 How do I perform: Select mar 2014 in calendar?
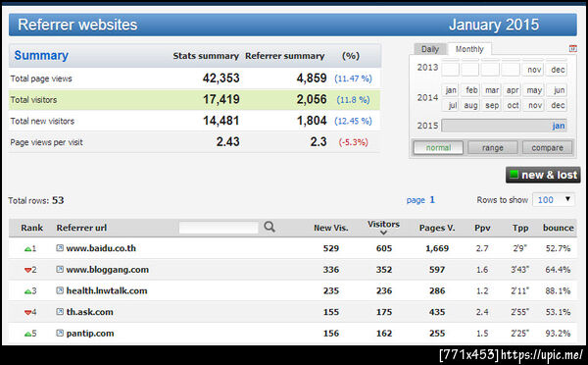[x=492, y=90]
